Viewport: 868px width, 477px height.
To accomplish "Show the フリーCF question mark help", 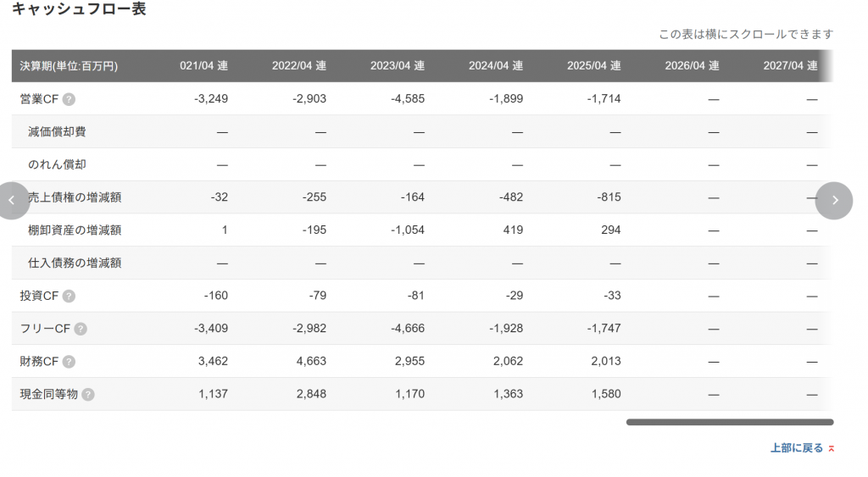I will click(81, 329).
